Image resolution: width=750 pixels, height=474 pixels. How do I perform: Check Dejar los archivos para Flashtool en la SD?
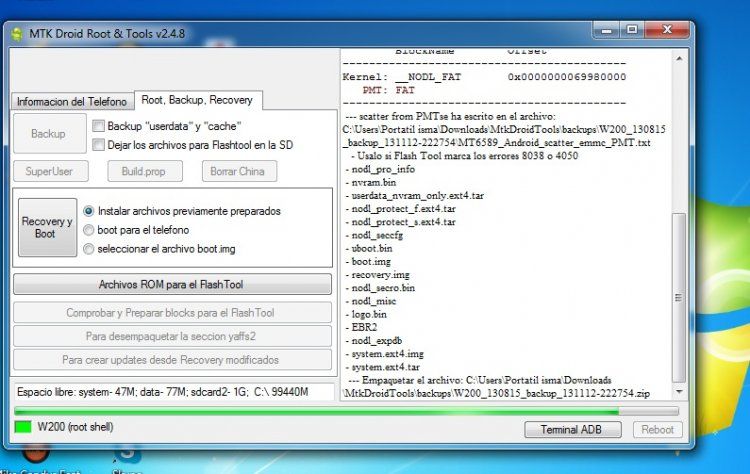99,145
